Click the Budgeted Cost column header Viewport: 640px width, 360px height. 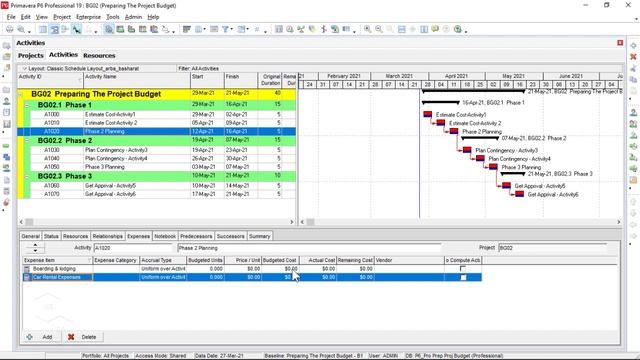[280, 260]
